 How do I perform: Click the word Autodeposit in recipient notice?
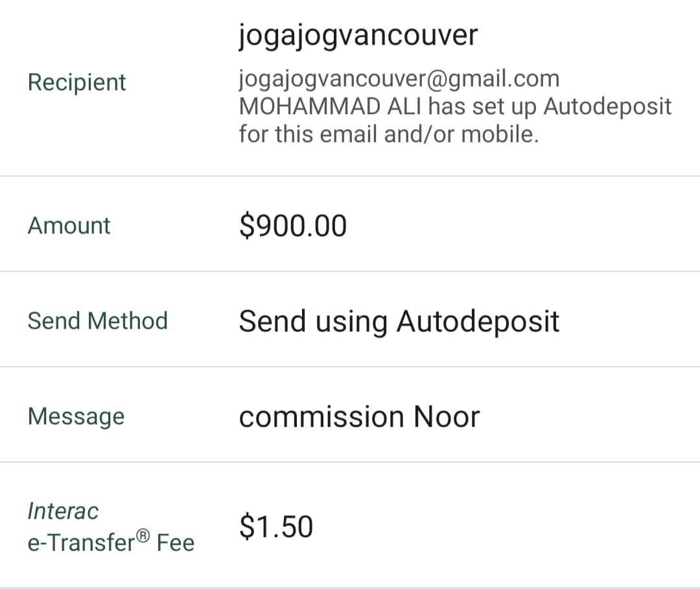tap(607, 107)
